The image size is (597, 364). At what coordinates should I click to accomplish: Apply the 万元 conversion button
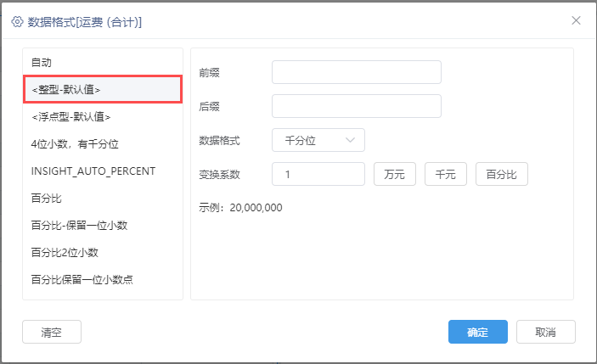[x=394, y=174]
